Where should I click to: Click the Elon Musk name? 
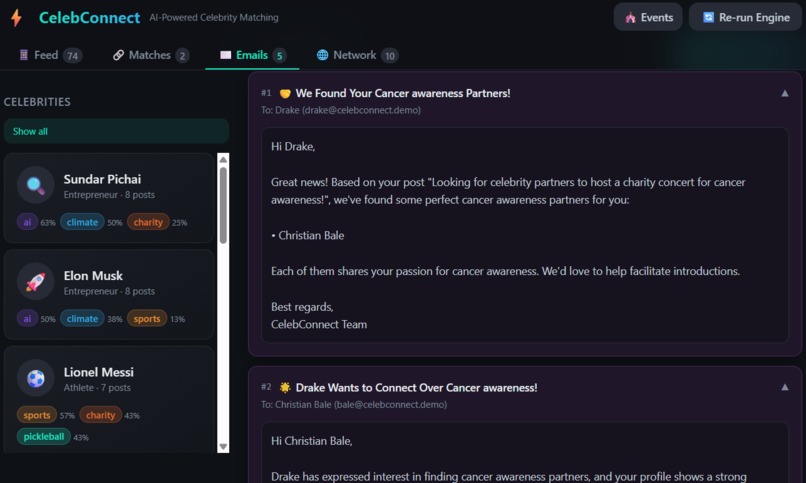click(x=93, y=276)
